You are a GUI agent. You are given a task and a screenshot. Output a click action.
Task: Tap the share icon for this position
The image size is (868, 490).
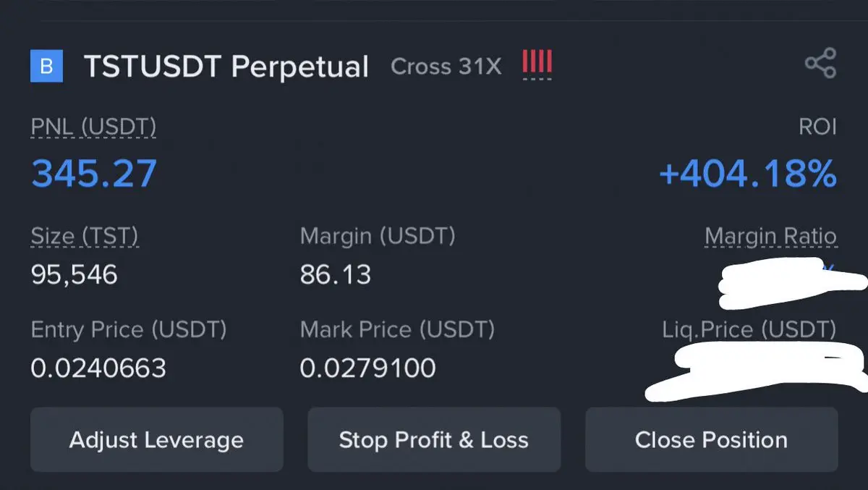coord(820,64)
